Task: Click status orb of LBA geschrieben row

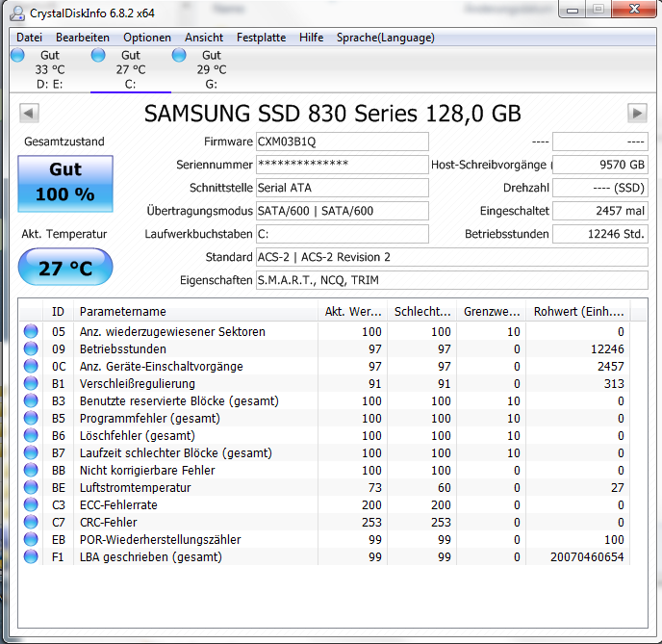Action: point(31,556)
